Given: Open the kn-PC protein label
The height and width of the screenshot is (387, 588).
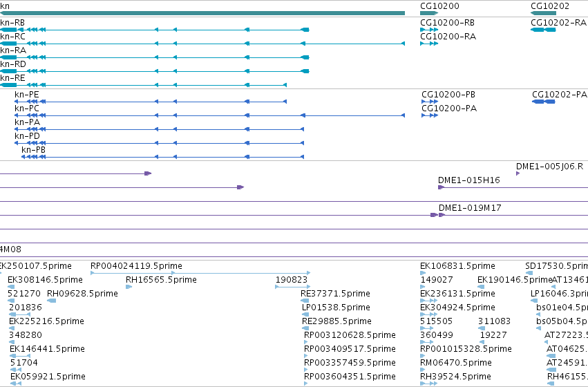Looking at the screenshot, I should 27,108.
